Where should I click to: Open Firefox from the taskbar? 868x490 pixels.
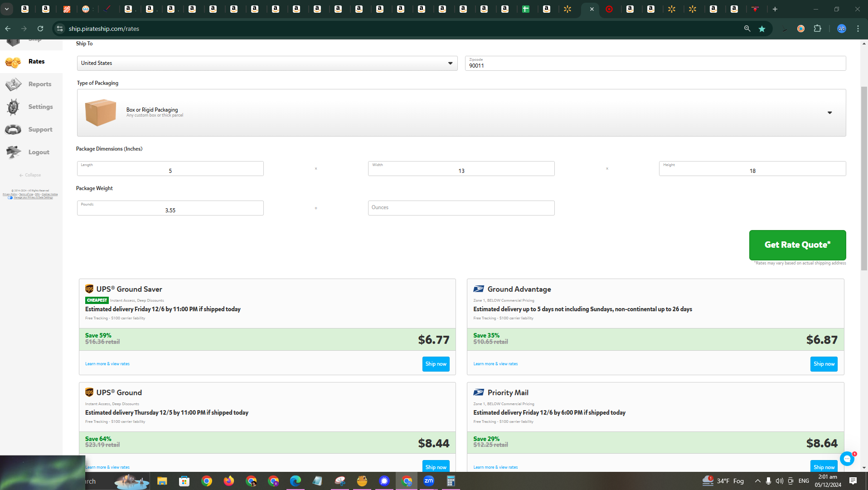tap(228, 481)
